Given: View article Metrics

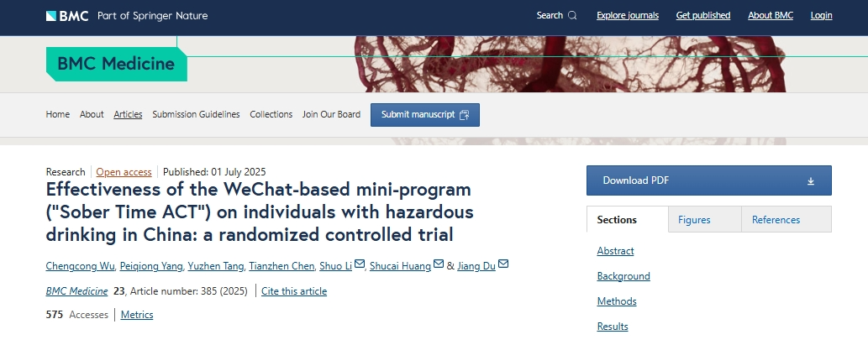Looking at the screenshot, I should tap(137, 315).
